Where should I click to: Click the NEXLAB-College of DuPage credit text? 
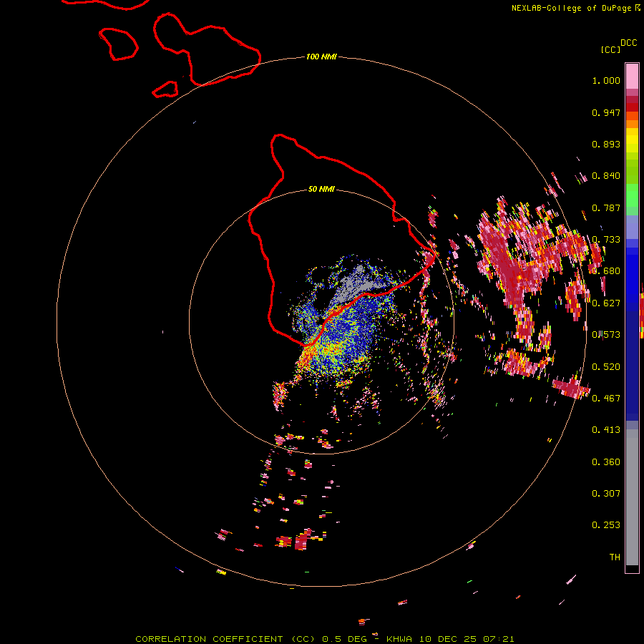point(572,8)
